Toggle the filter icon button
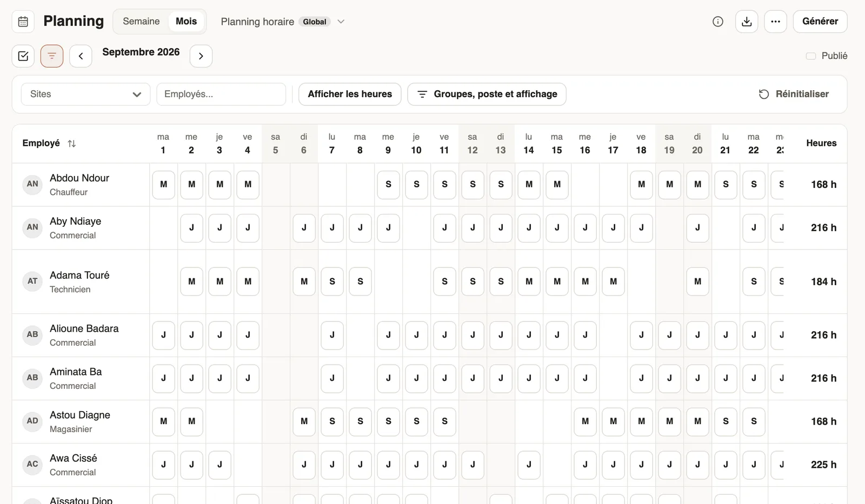Viewport: 865px width, 504px height. pos(52,56)
